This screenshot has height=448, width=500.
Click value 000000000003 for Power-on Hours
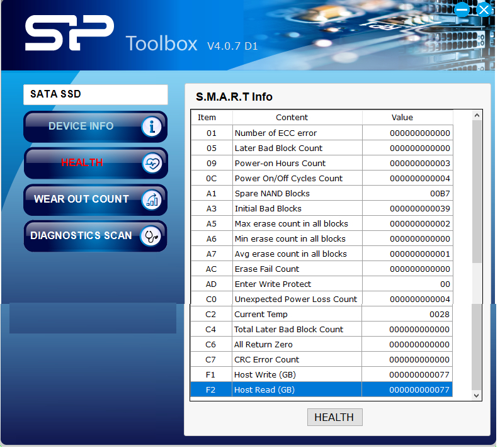click(419, 163)
